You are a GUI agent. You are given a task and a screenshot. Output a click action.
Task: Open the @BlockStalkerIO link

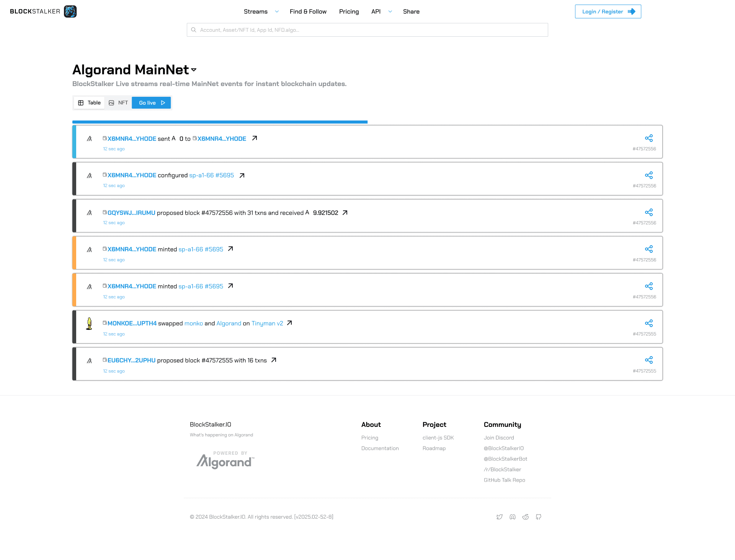[504, 448]
